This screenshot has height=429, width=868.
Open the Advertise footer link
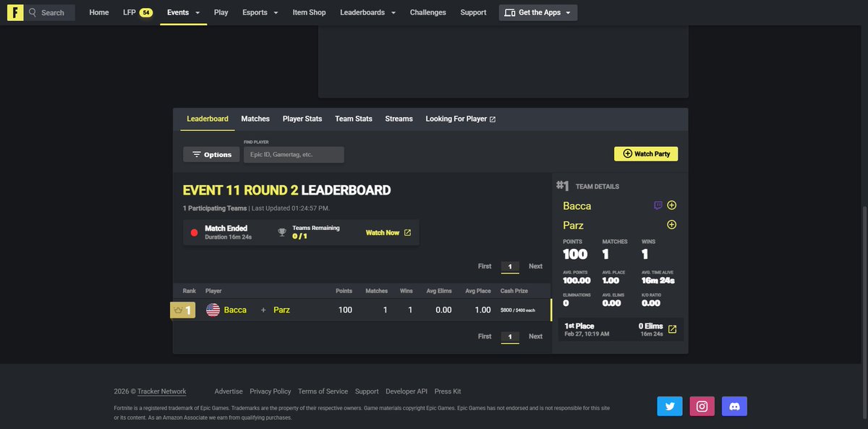tap(229, 391)
